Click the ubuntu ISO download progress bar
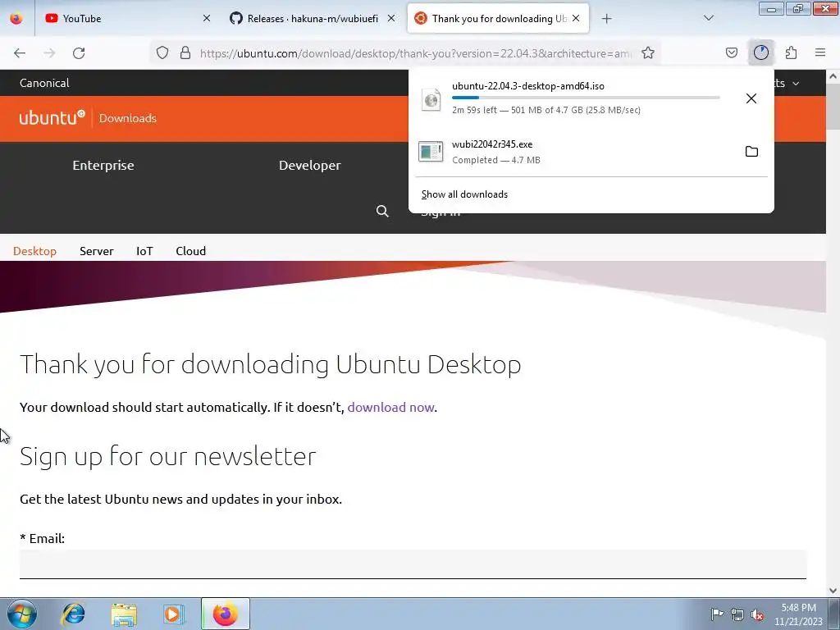This screenshot has width=840, height=630. pos(586,98)
